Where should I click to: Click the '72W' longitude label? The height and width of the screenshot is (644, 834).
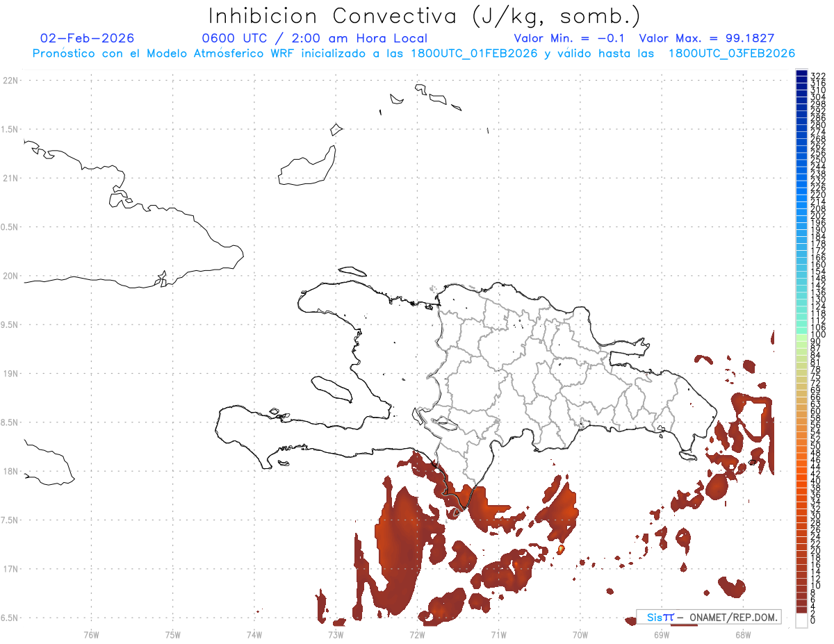(417, 634)
